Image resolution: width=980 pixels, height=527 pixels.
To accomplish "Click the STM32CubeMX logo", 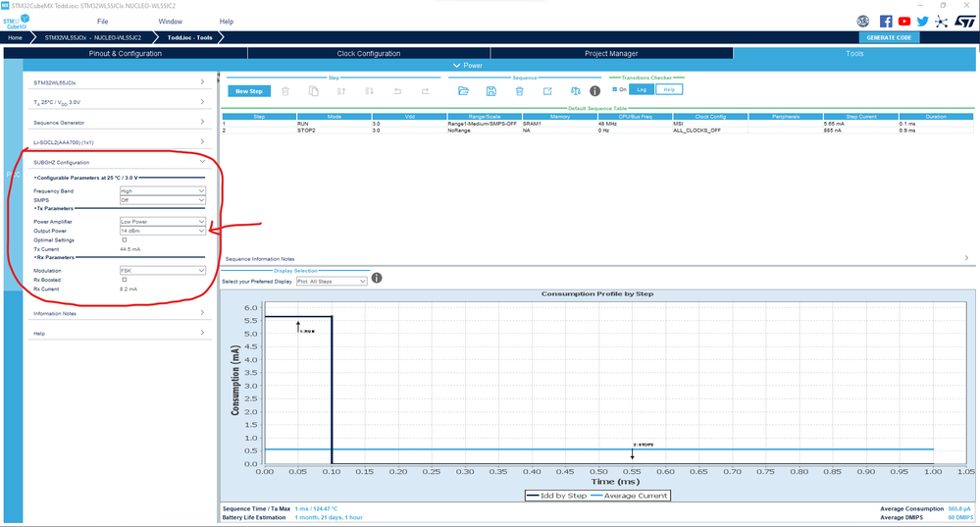I will point(17,22).
